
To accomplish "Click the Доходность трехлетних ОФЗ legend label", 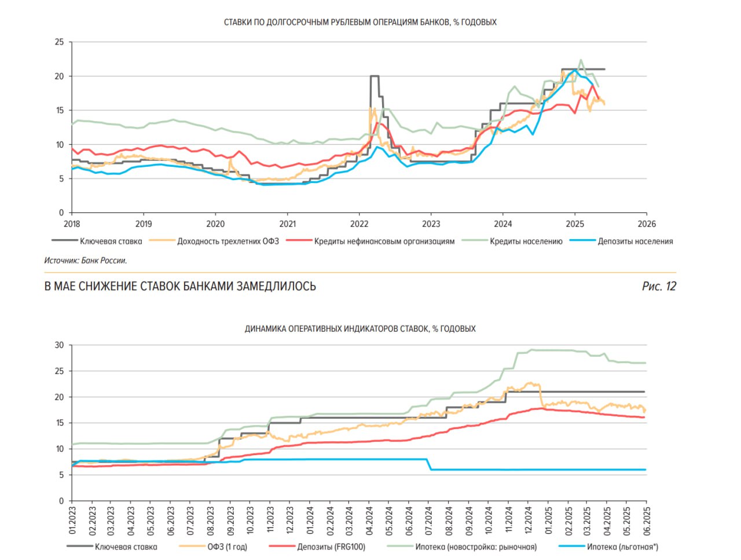I will (x=228, y=241).
